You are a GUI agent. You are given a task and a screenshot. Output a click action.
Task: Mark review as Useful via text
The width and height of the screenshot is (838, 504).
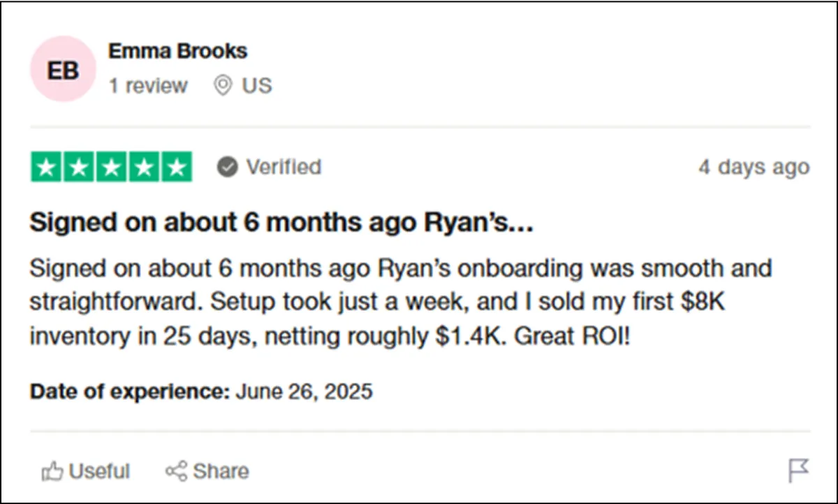pyautogui.click(x=100, y=471)
